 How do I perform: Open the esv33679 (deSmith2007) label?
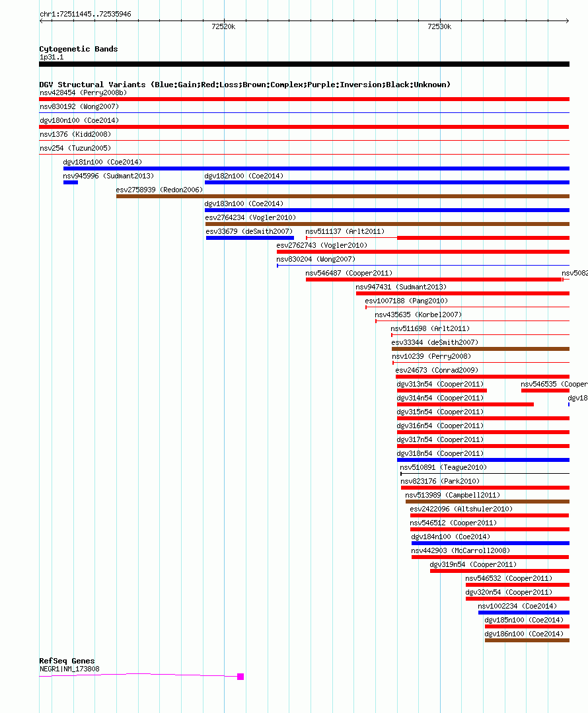click(x=249, y=231)
